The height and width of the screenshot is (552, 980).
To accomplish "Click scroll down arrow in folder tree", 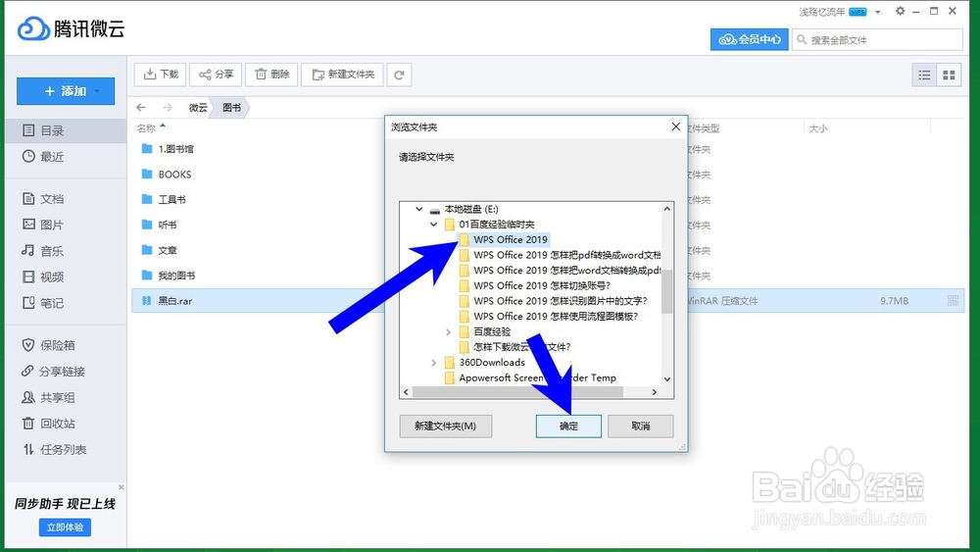I will click(666, 378).
